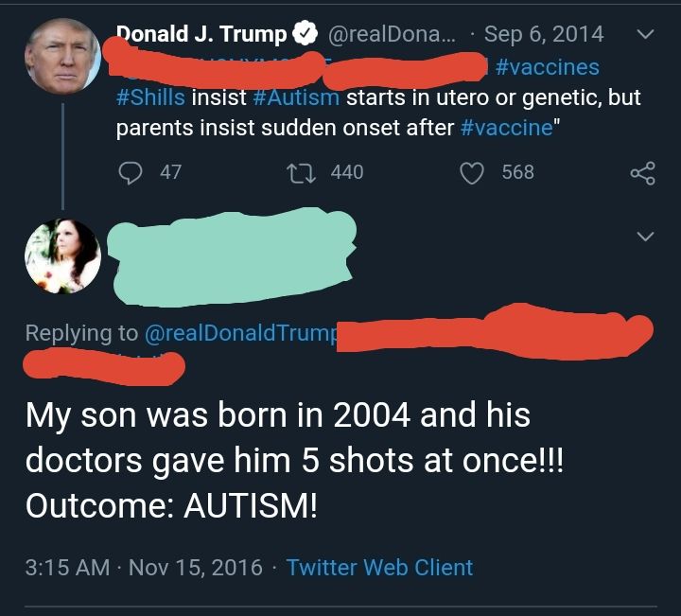Open the reply author's circular avatar
The width and height of the screenshot is (681, 616).
tap(62, 256)
